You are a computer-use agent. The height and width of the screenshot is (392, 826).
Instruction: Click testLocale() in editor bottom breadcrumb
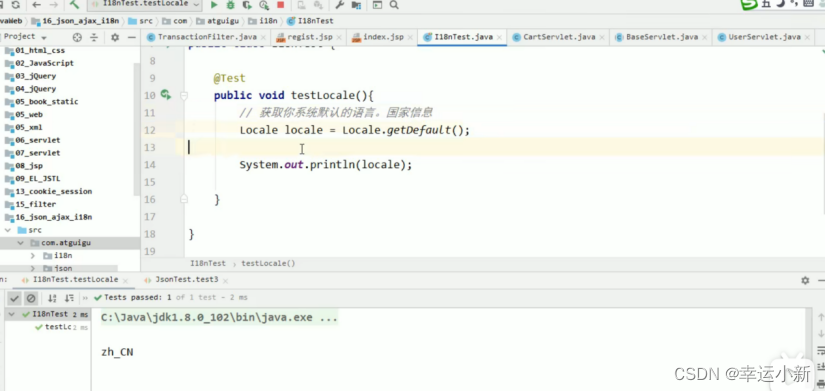pos(268,263)
